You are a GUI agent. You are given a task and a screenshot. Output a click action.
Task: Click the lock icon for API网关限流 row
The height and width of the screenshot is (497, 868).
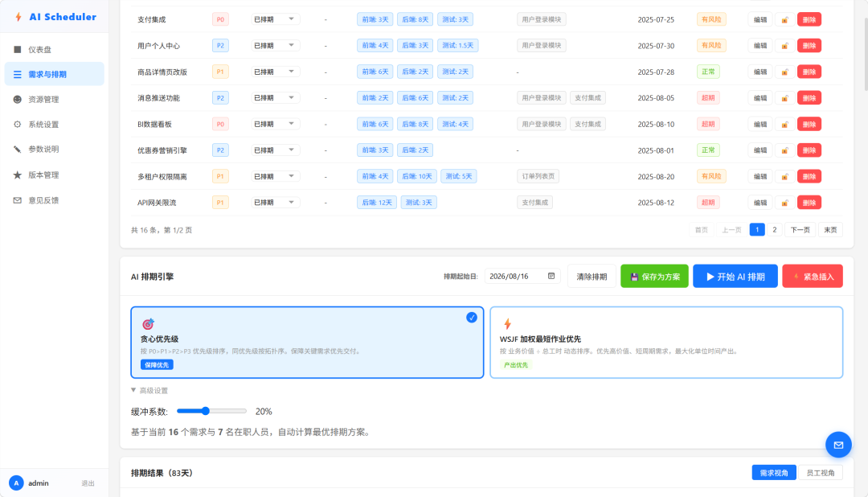point(784,203)
